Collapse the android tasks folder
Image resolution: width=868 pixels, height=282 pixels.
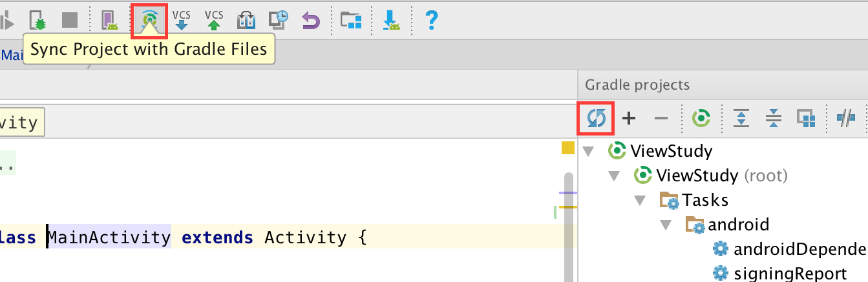click(665, 225)
